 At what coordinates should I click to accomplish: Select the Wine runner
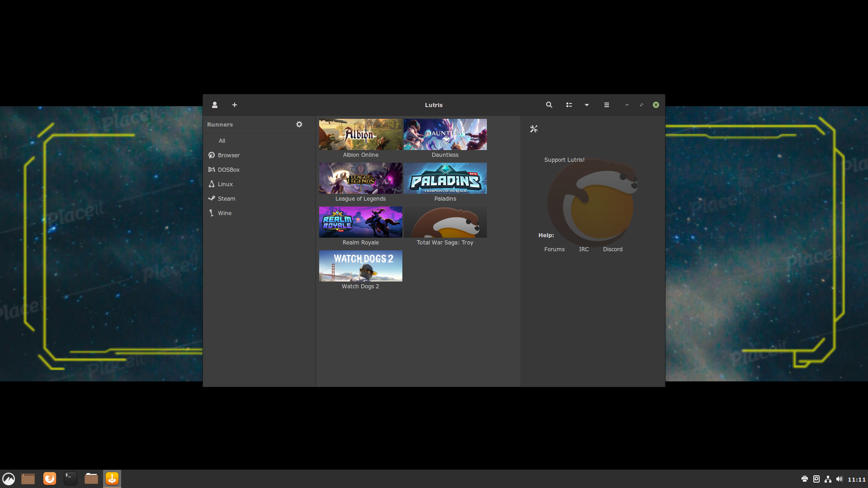click(x=224, y=213)
